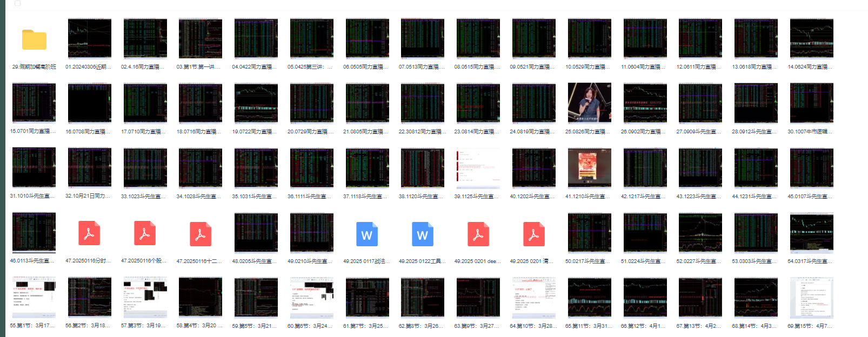Image resolution: width=868 pixels, height=337 pixels.
Task: Open the 29.假期加餐高阶班 folder
Action: [x=34, y=40]
